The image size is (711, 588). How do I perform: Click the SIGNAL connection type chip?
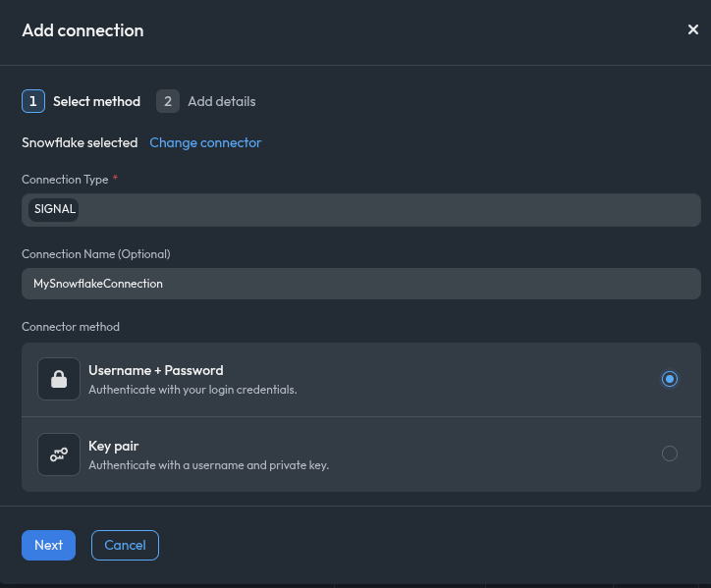click(x=54, y=209)
